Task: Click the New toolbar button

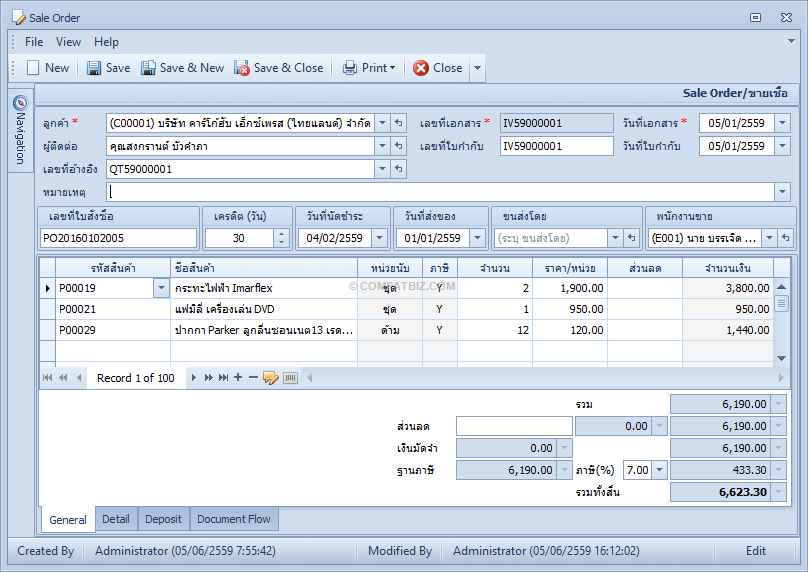Action: pyautogui.click(x=48, y=68)
